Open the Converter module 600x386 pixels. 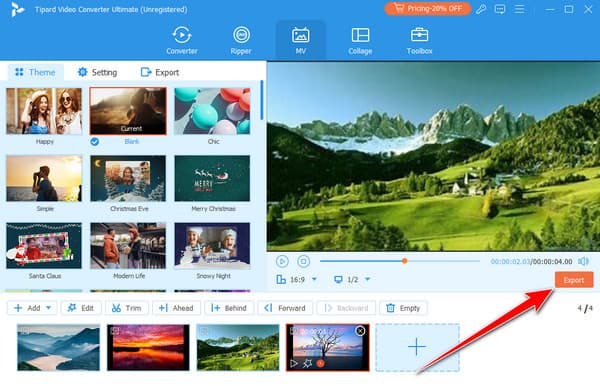pos(182,40)
